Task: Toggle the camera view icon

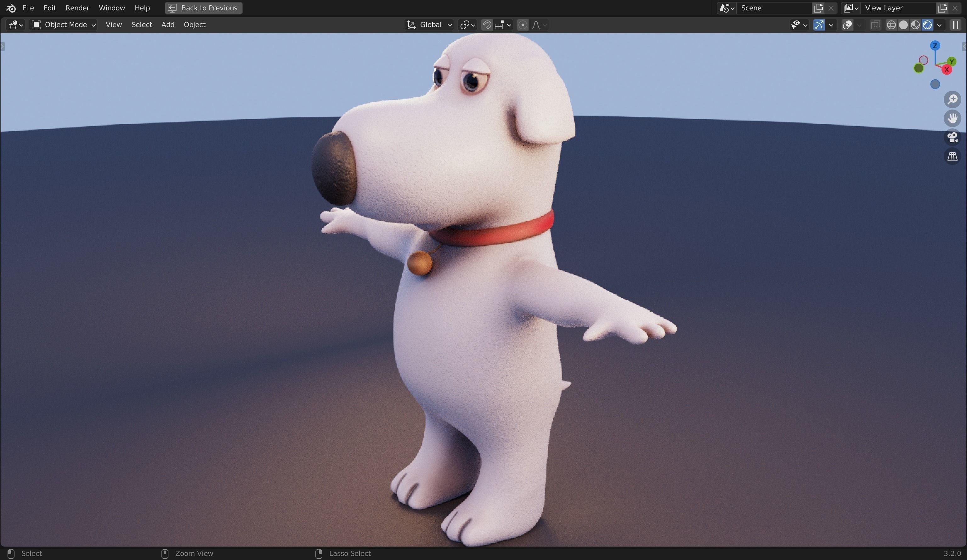Action: point(953,138)
